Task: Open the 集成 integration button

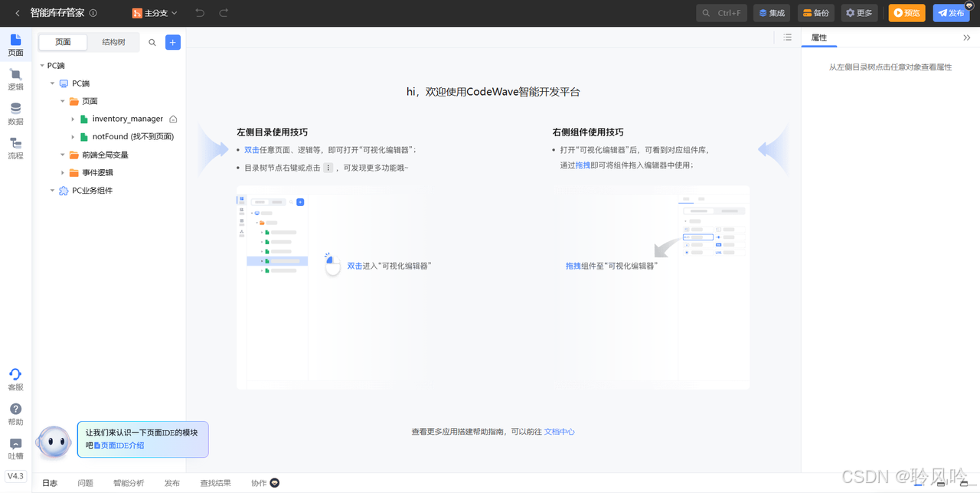Action: [772, 13]
